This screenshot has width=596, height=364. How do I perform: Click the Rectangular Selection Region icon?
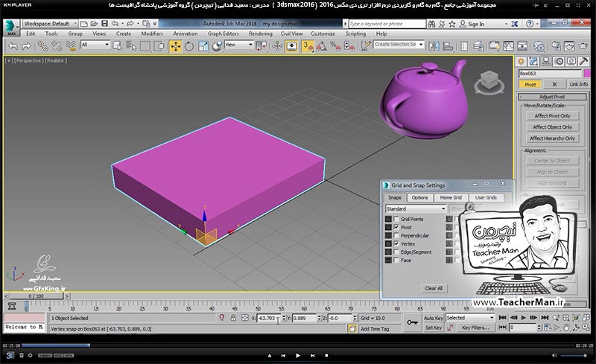145,46
